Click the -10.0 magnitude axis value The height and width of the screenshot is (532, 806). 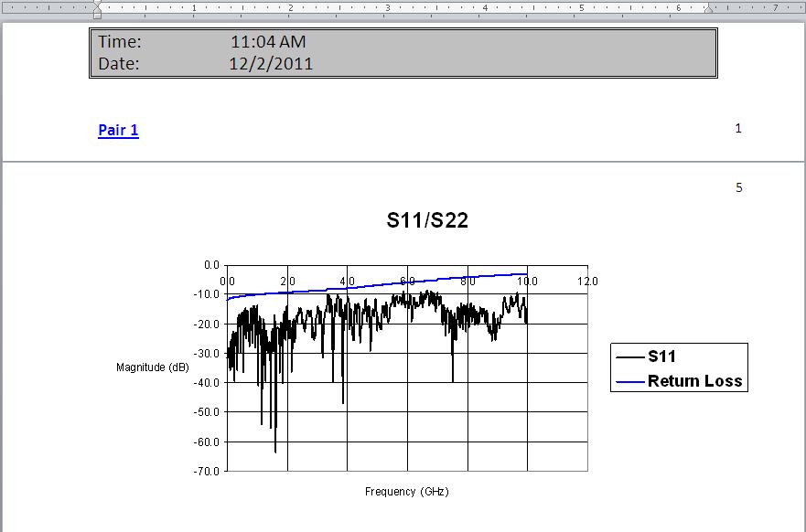[x=206, y=294]
